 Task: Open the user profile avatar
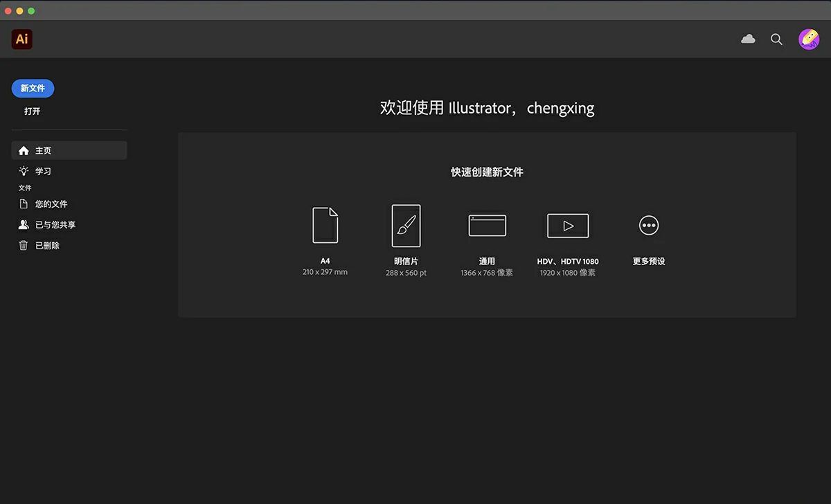pyautogui.click(x=808, y=39)
